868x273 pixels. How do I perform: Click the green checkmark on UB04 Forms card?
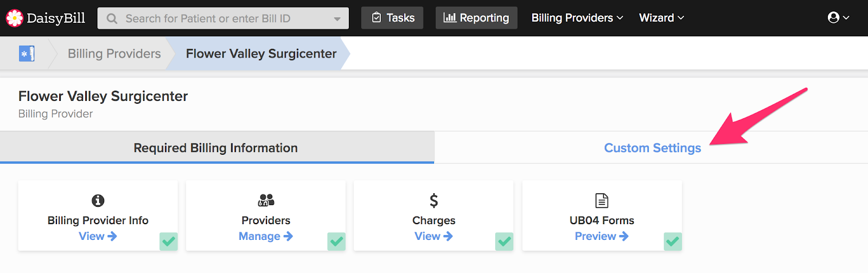click(673, 242)
